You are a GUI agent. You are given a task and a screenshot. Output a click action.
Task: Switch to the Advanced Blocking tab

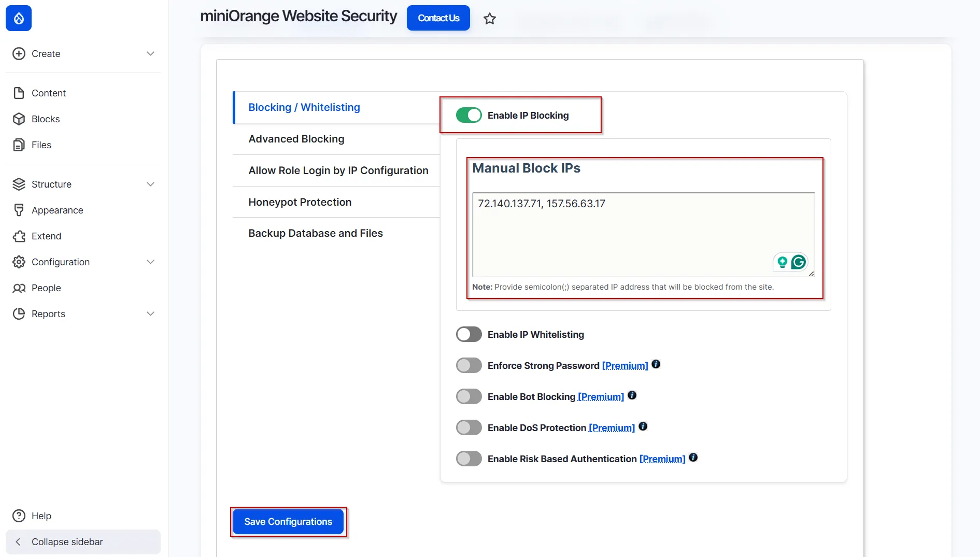point(337,139)
